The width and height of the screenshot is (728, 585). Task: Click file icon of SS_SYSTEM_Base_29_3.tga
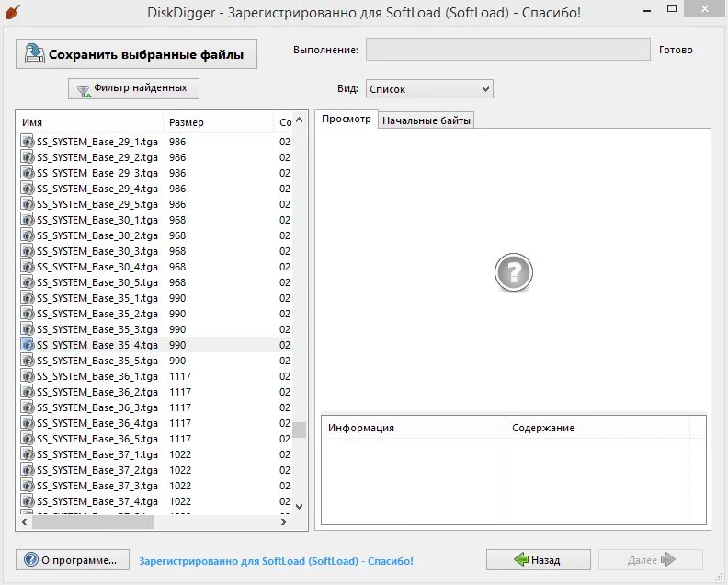coord(28,173)
